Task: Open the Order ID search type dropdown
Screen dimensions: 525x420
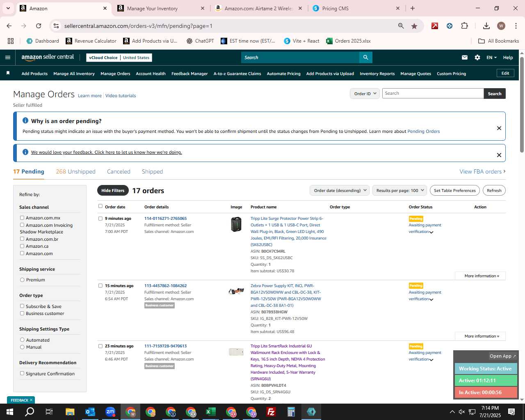Action: pos(365,94)
